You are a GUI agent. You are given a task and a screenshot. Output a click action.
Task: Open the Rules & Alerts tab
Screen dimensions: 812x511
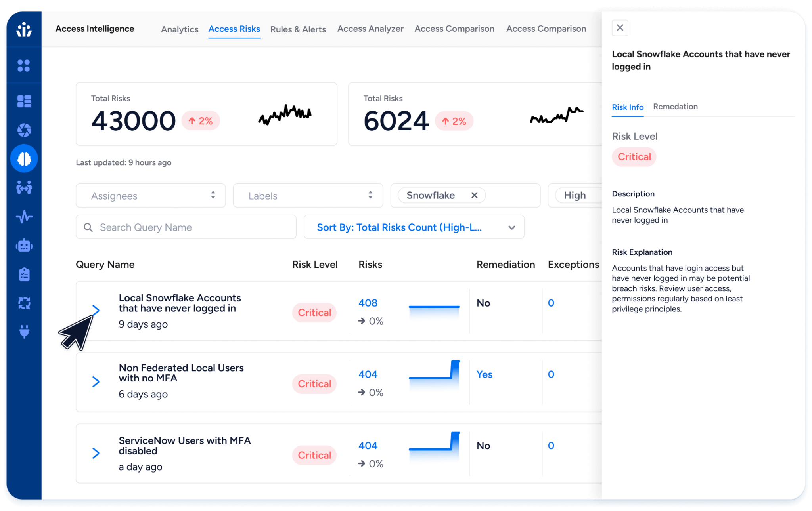click(298, 29)
